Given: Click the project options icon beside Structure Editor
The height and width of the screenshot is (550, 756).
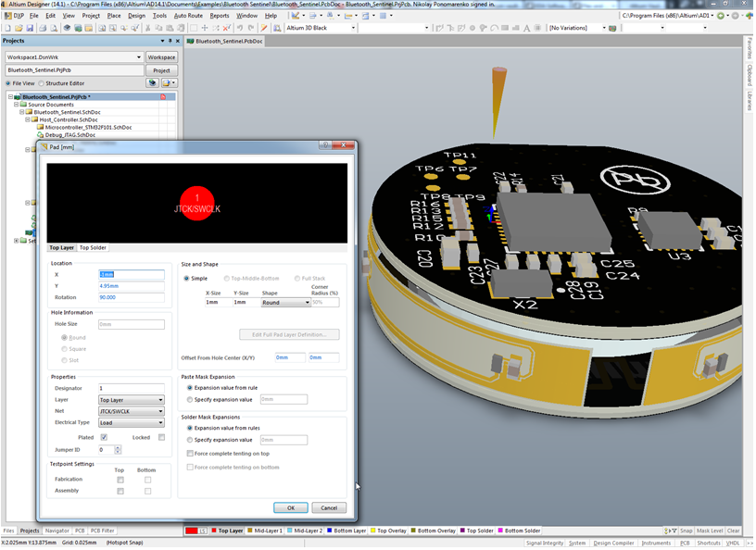Looking at the screenshot, I should [153, 83].
